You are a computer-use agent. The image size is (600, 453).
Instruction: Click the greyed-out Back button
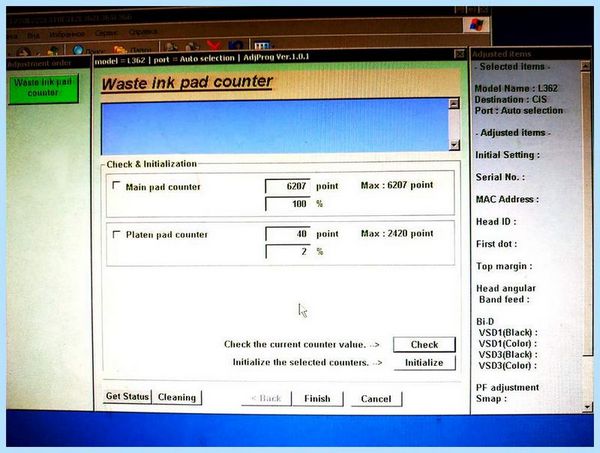[x=266, y=398]
